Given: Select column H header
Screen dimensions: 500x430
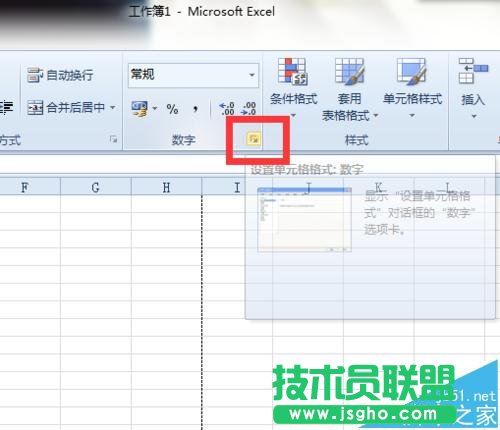Looking at the screenshot, I should click(x=166, y=187).
